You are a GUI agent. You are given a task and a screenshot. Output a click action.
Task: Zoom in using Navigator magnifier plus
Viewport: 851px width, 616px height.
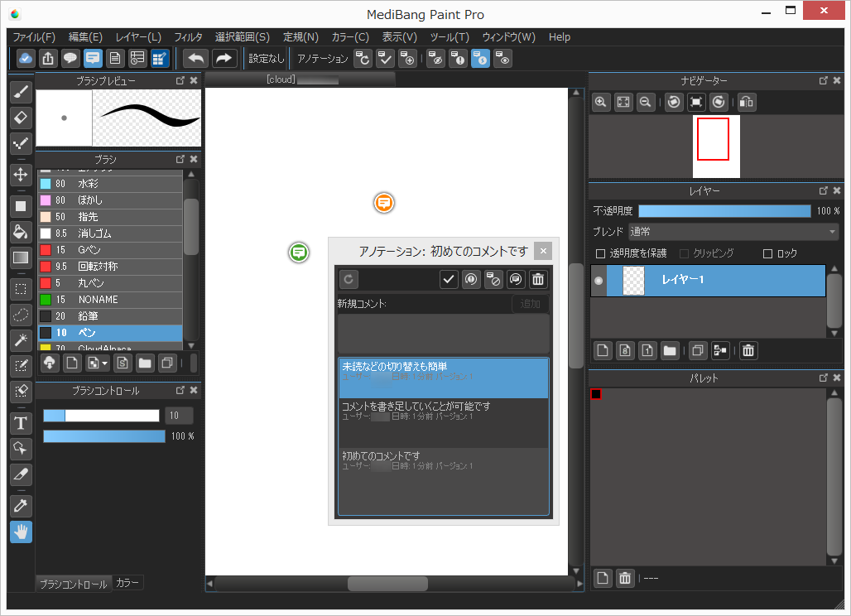point(601,102)
